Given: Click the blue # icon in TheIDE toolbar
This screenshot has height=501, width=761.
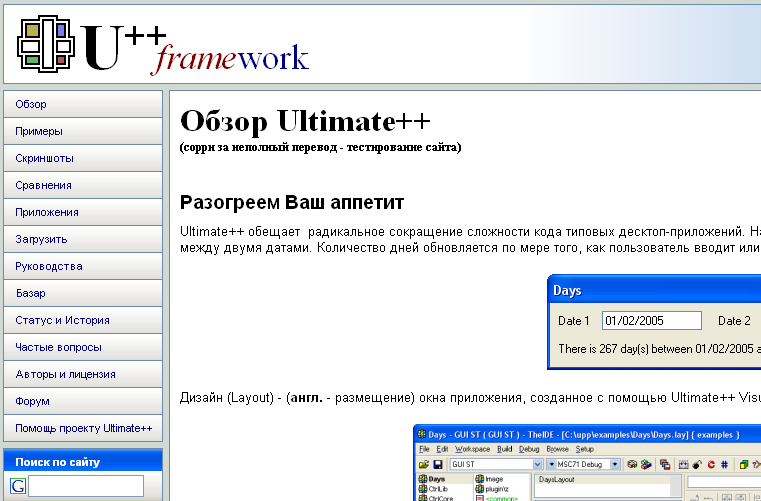Looking at the screenshot, I should click(724, 465).
